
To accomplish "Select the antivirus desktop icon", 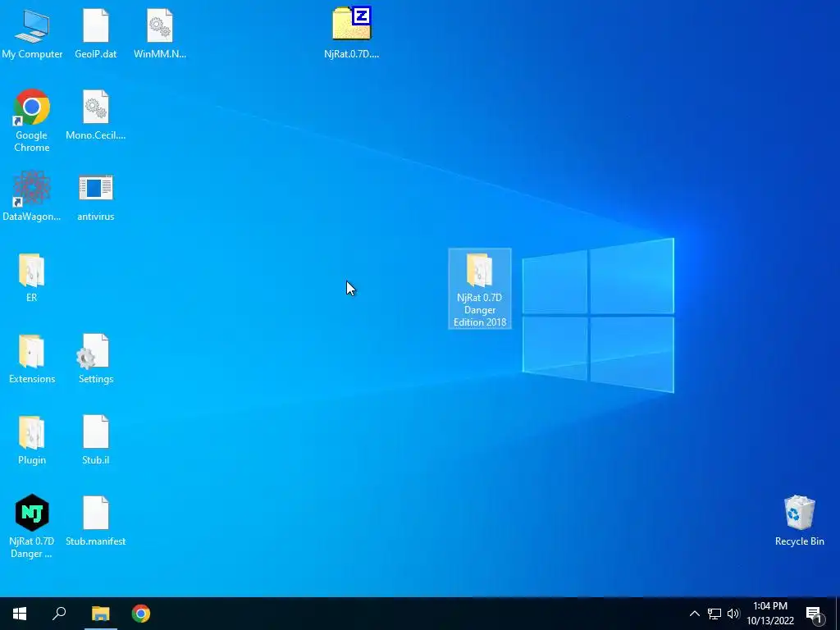I will coord(96,195).
